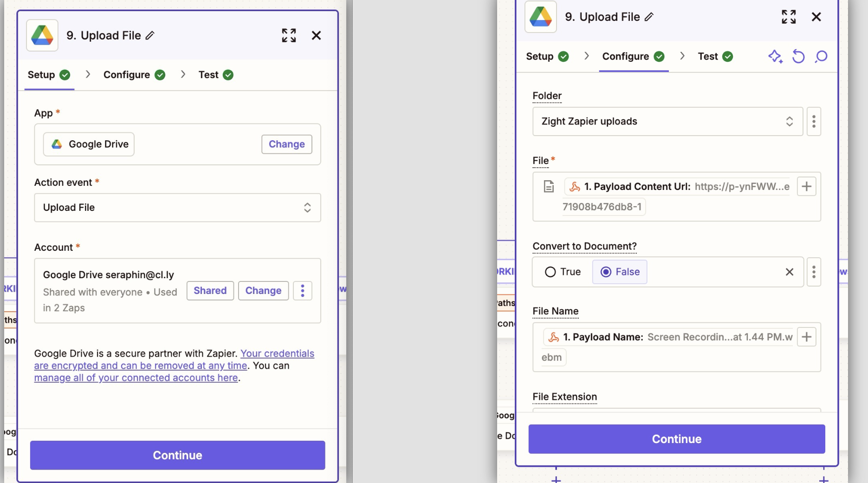Select False for Convert to Document
Image resolution: width=868 pixels, height=483 pixels.
pyautogui.click(x=620, y=272)
